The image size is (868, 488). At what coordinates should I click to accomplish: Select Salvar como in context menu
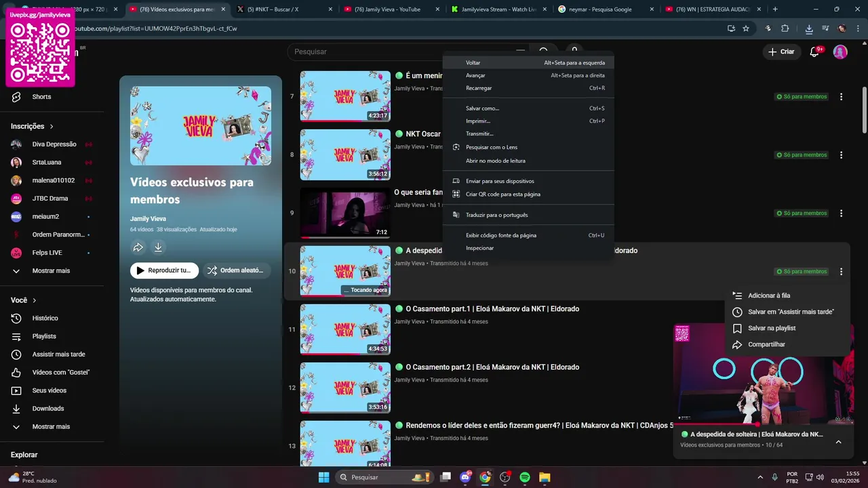coord(528,108)
